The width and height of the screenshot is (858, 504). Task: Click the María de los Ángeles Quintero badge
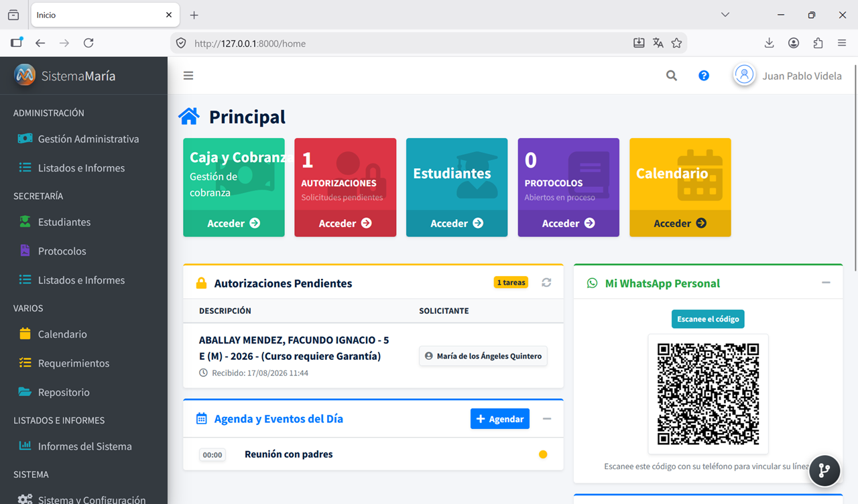(483, 356)
